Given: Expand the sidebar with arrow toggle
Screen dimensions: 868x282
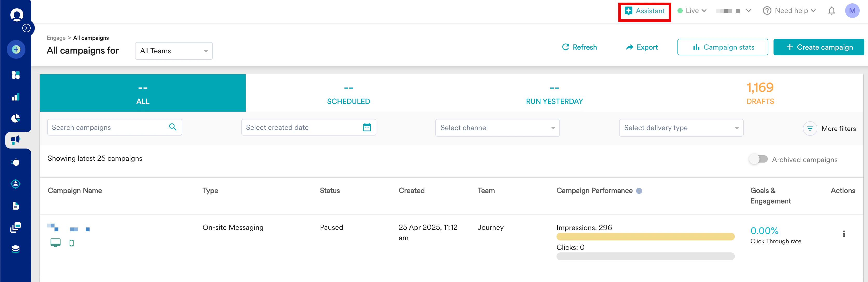Looking at the screenshot, I should pyautogui.click(x=26, y=28).
